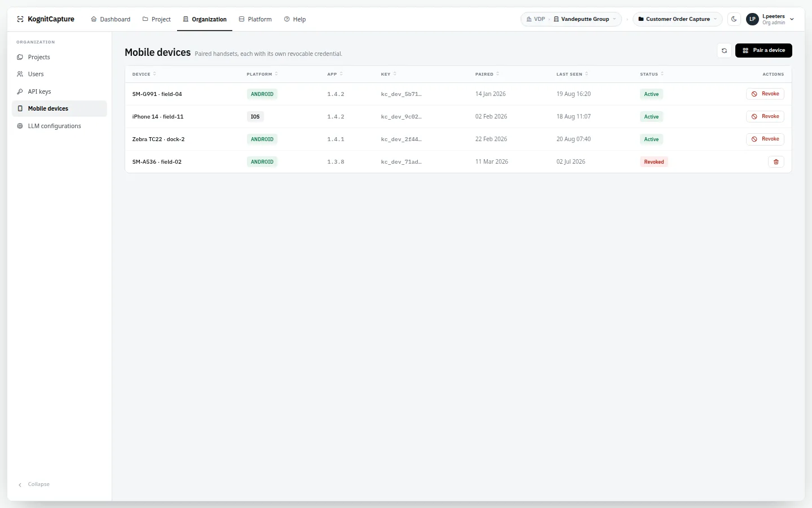Select the Zebra TC22 · dock-2 device name

(x=158, y=139)
